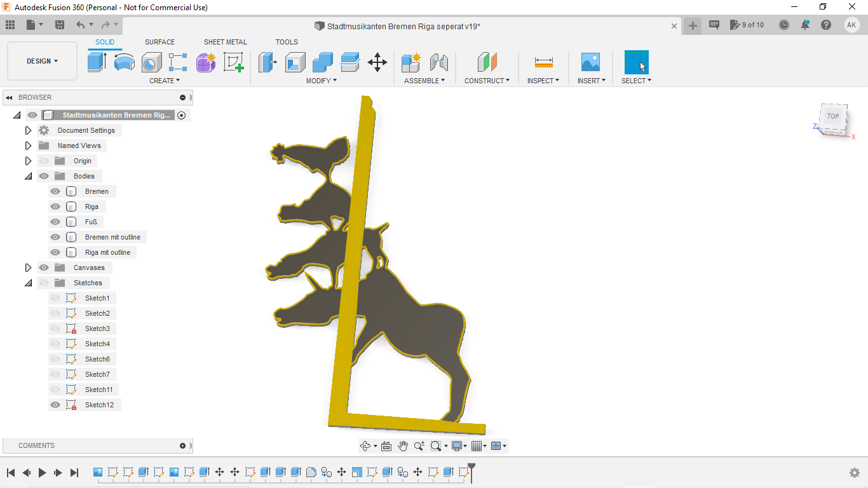868x488 pixels.
Task: Choose the Shell tool
Action: (x=295, y=62)
